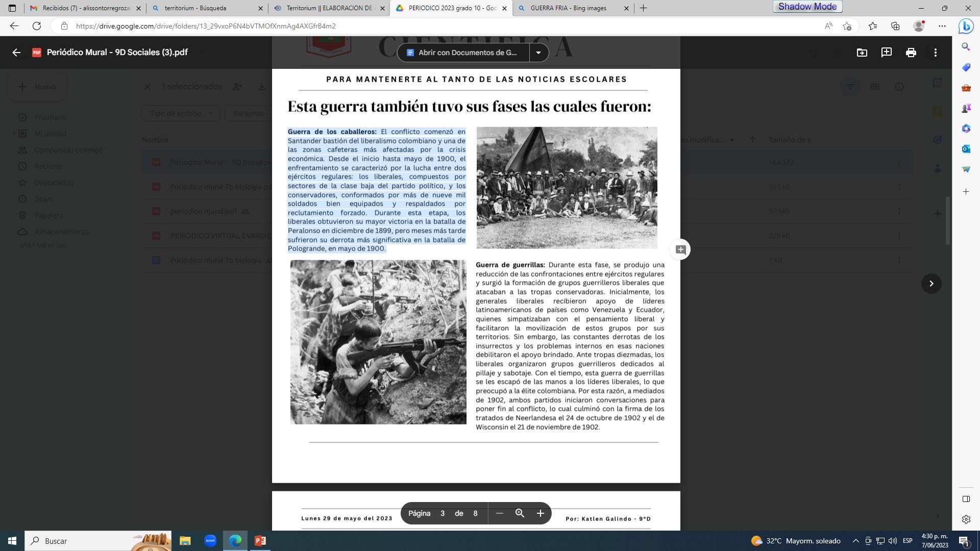Switch to the territorium Búsqueda tab
Viewport: 980px width, 551px height.
[195, 8]
